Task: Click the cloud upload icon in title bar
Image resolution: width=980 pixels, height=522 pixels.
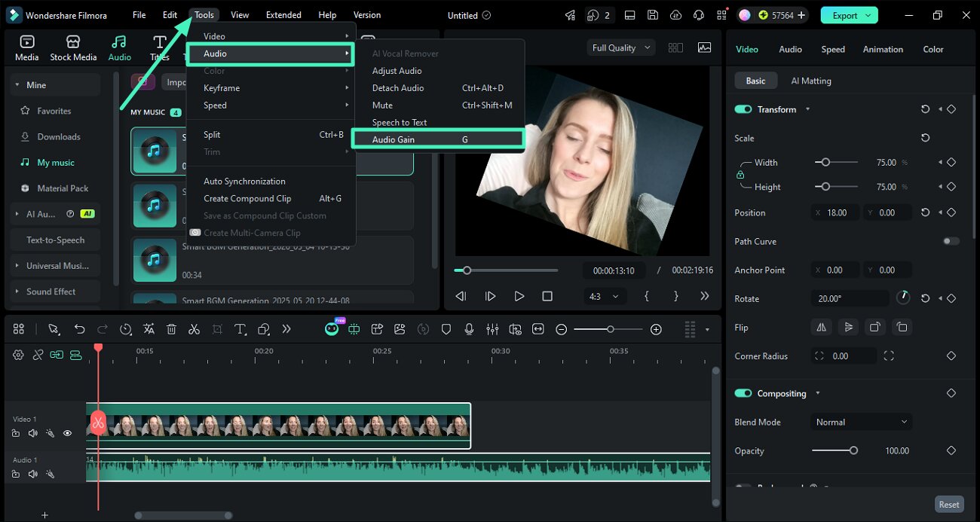Action: [x=675, y=15]
